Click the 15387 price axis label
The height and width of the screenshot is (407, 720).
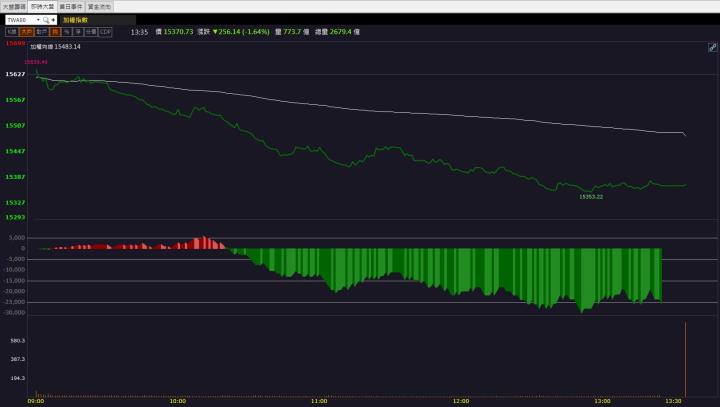pyautogui.click(x=15, y=177)
